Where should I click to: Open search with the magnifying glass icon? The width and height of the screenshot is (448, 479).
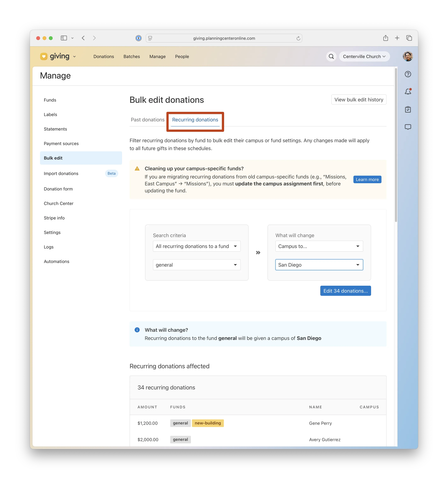pos(331,56)
